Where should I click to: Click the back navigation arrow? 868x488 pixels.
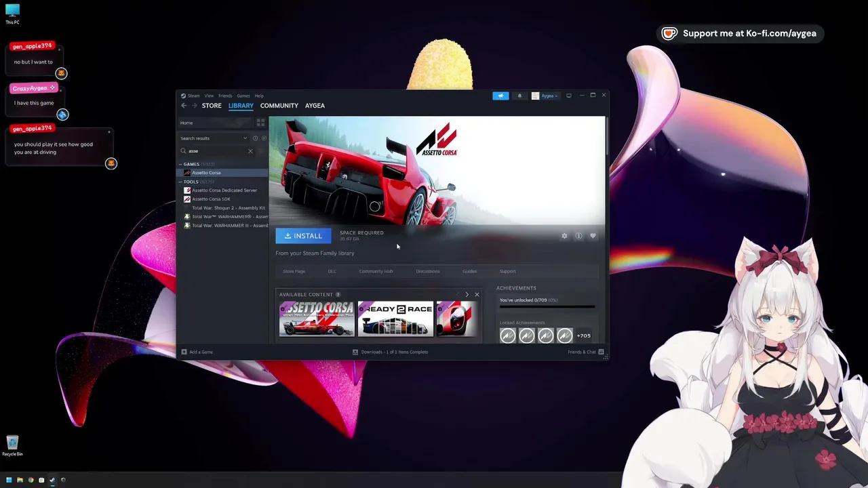(184, 106)
